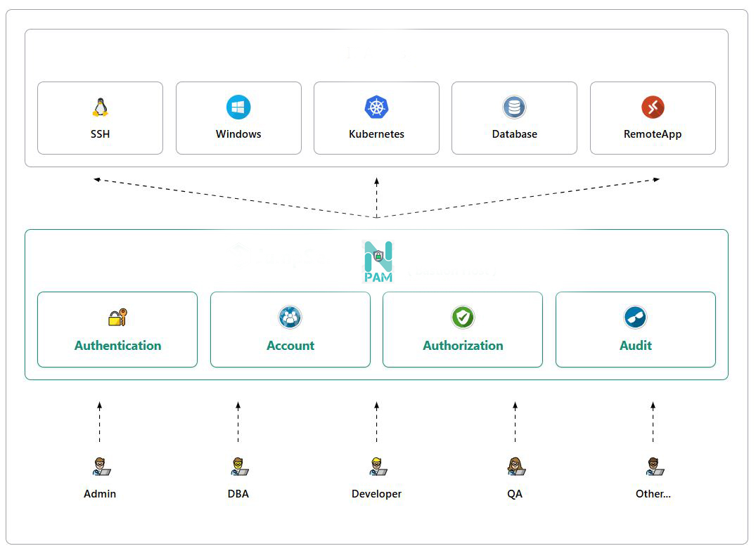Click the Account users globe icon
The width and height of the screenshot is (756, 553).
(x=290, y=318)
